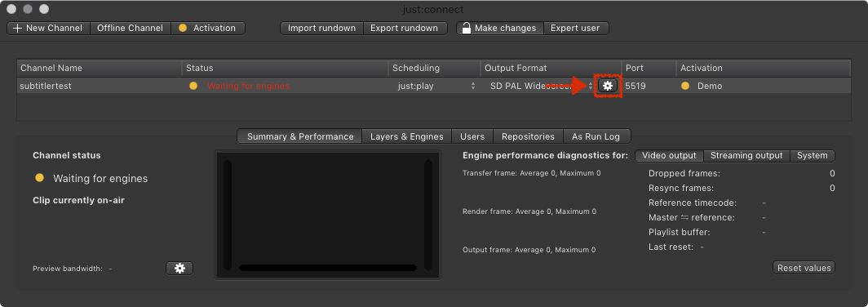
Task: Open the preview bandwidth gear settings
Action: [179, 268]
